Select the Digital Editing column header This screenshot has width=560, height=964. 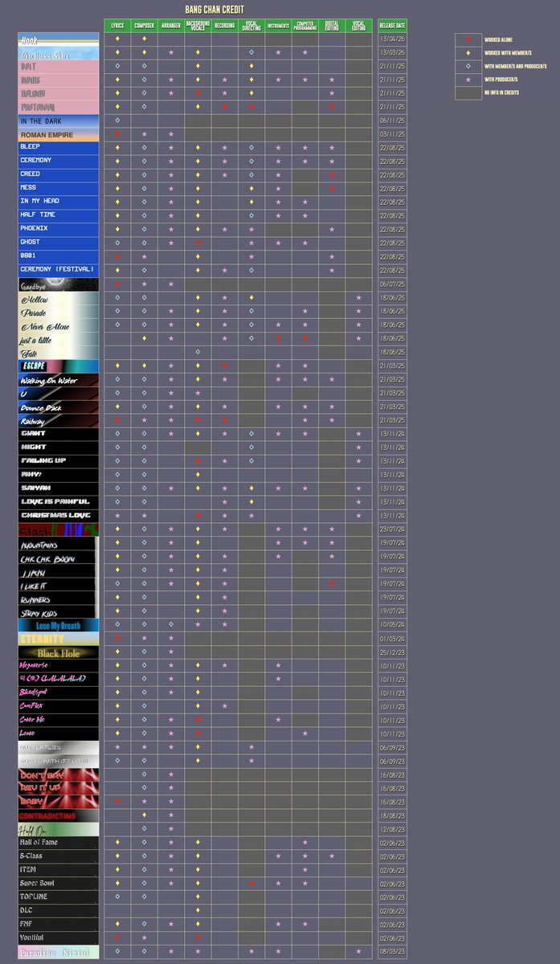(332, 26)
